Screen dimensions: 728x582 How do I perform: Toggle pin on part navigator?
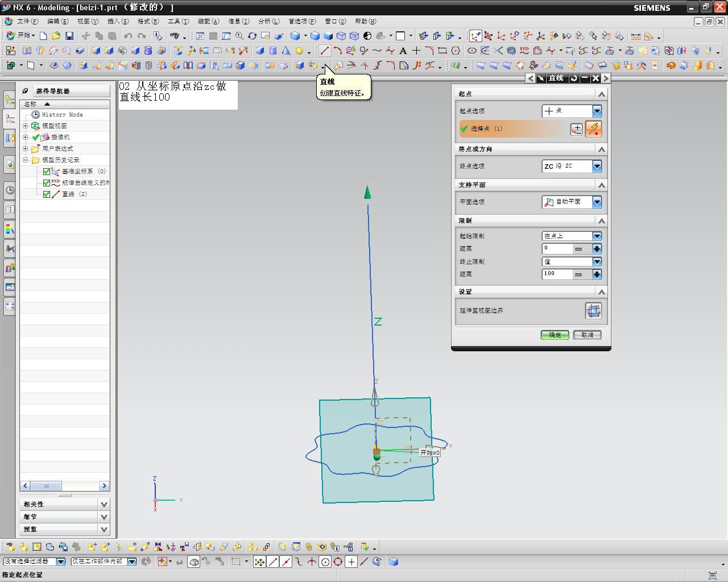(25, 91)
